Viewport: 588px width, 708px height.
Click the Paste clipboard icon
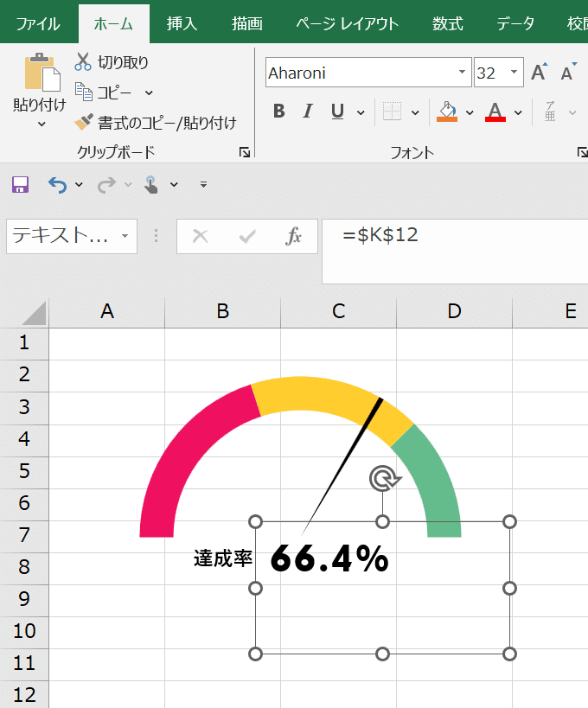tap(42, 73)
